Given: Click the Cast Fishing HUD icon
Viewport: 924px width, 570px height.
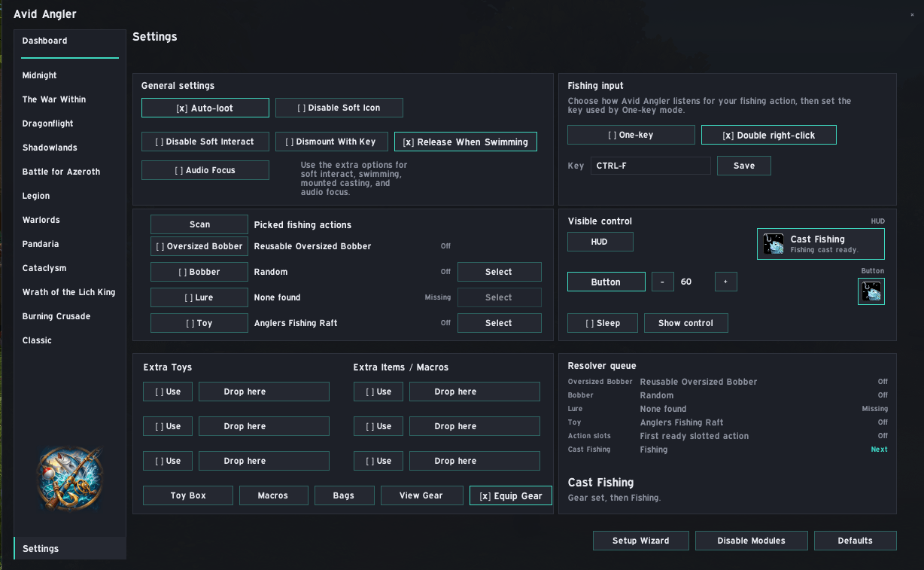Looking at the screenshot, I should (774, 244).
